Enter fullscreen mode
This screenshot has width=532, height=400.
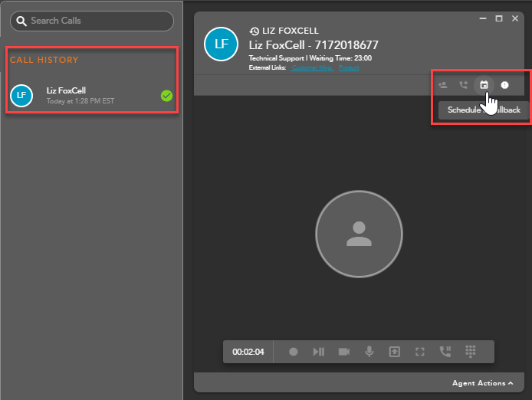coord(419,352)
